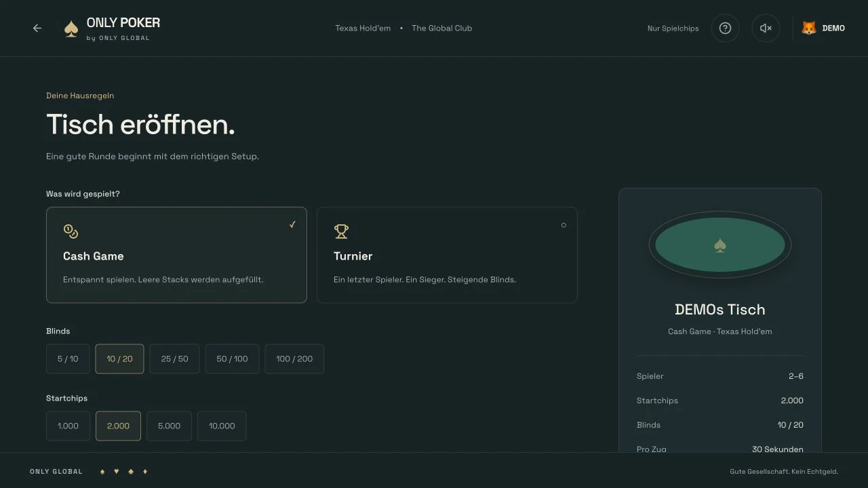Click the Turnier trophy icon
The width and height of the screenshot is (868, 488).
[x=341, y=232]
